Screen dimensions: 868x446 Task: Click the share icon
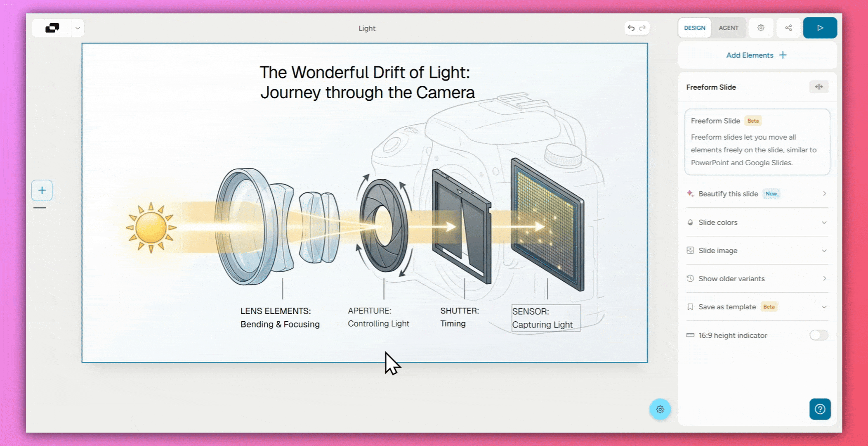(x=788, y=28)
